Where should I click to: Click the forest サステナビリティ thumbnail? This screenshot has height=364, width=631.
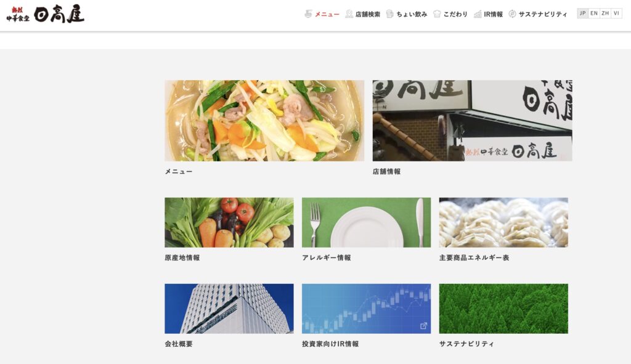503,309
